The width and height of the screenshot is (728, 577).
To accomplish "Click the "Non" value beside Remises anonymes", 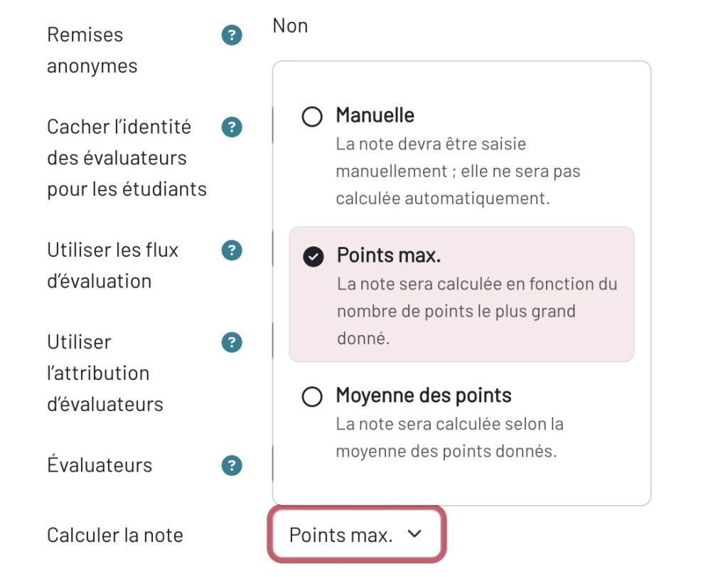I will pyautogui.click(x=289, y=25).
